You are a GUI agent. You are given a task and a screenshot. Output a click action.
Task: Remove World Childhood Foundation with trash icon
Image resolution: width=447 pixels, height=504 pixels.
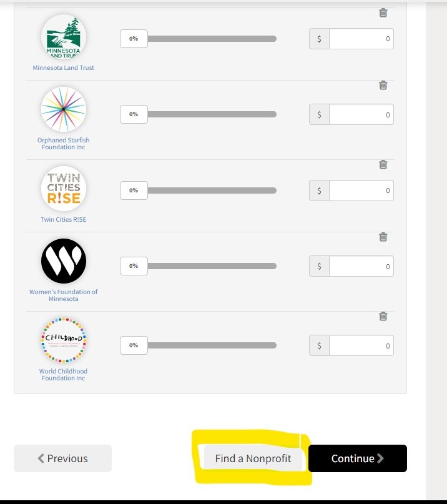[x=383, y=316]
